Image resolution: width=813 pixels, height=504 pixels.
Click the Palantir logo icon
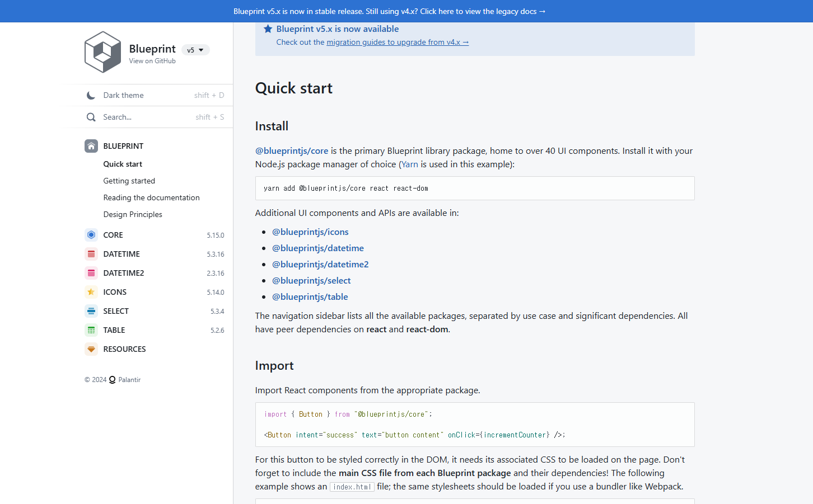coord(112,380)
